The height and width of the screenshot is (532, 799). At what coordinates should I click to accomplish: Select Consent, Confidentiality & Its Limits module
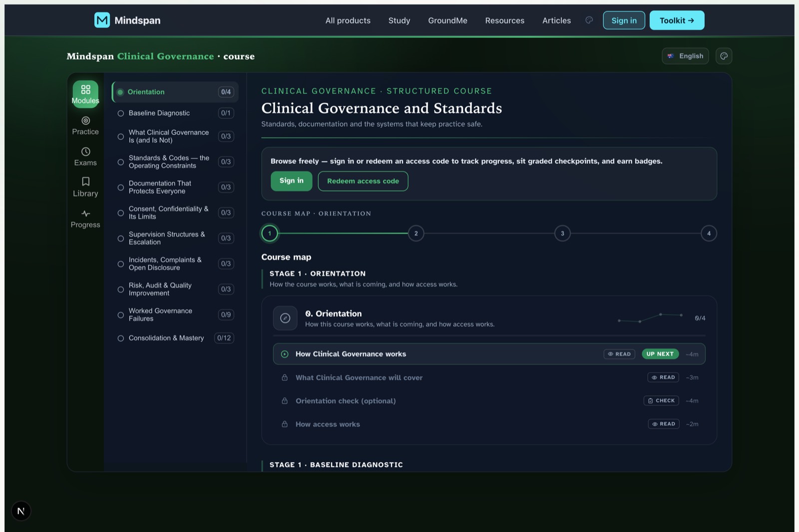click(175, 213)
